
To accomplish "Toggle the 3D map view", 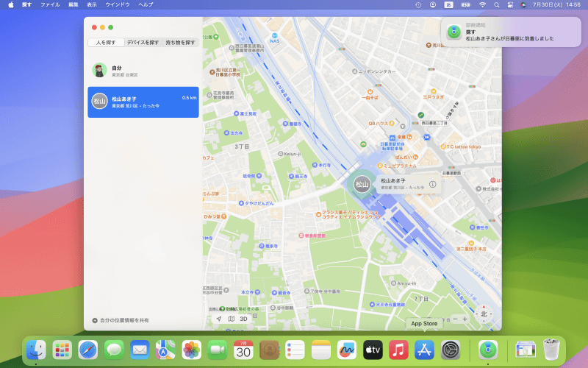I will point(244,319).
